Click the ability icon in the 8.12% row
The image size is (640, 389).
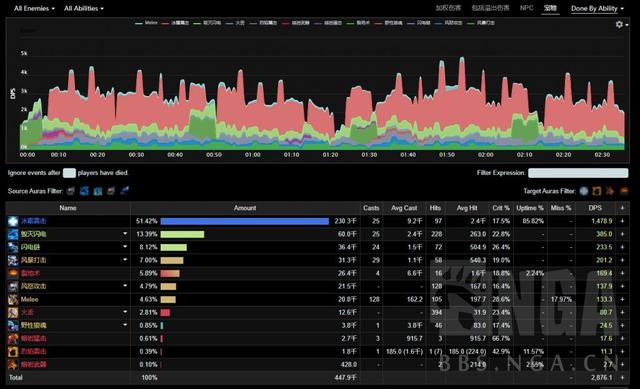click(13, 247)
